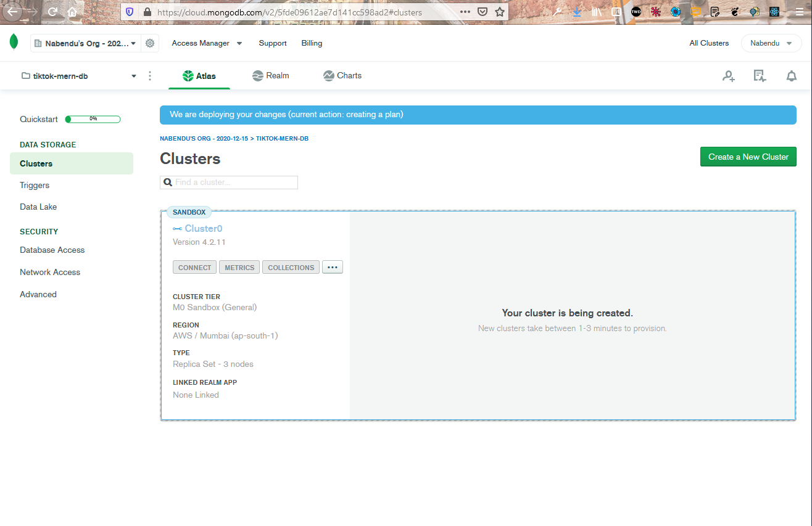Switch to the Charts tab
The width and height of the screenshot is (812, 526).
342,75
